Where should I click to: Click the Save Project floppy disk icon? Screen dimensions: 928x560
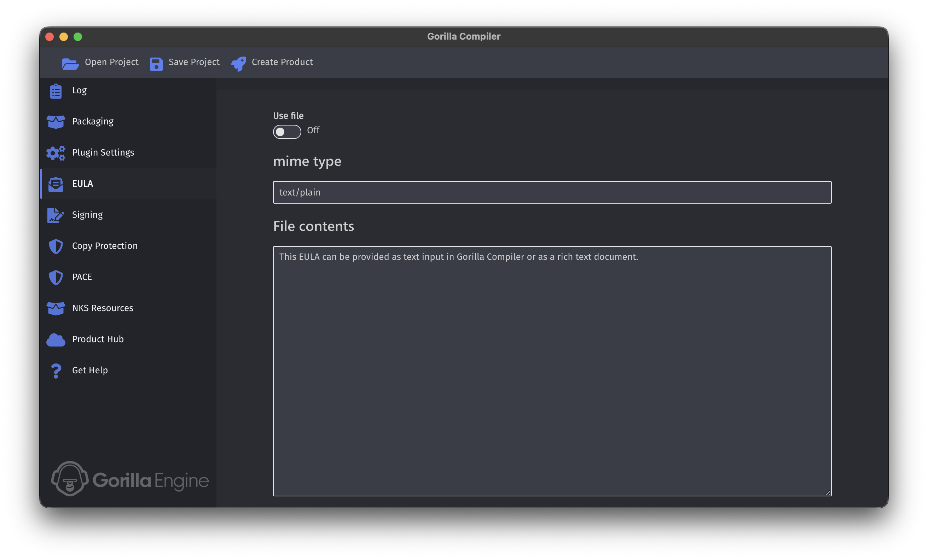tap(156, 64)
